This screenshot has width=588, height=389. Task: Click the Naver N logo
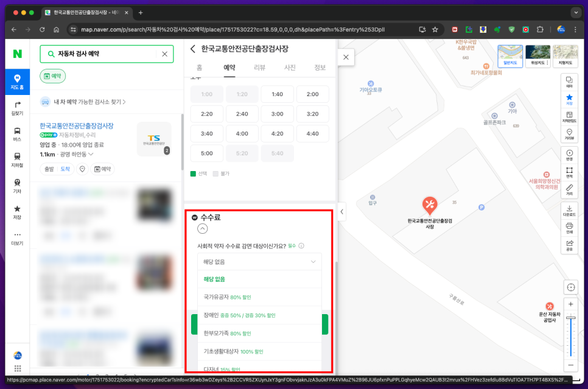[x=17, y=54]
